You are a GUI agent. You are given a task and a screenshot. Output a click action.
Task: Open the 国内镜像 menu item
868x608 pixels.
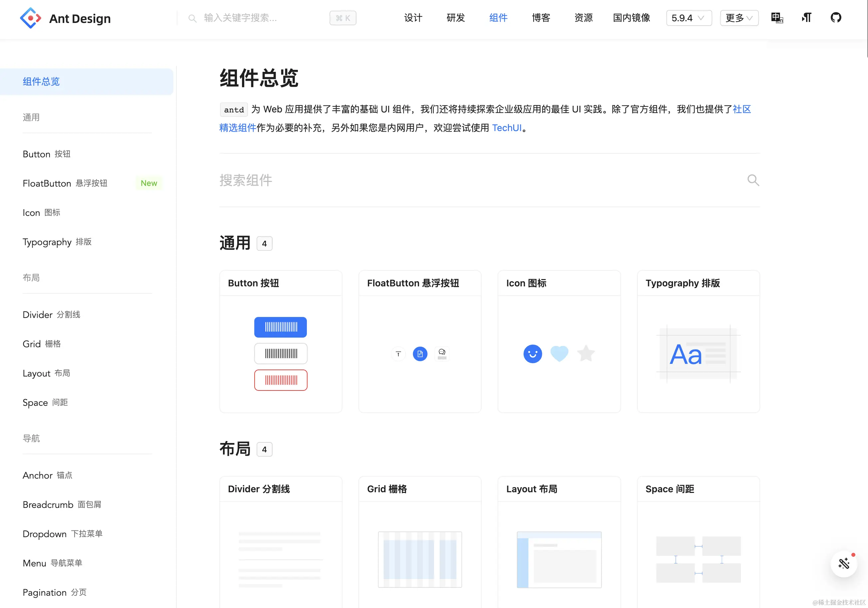click(x=631, y=18)
